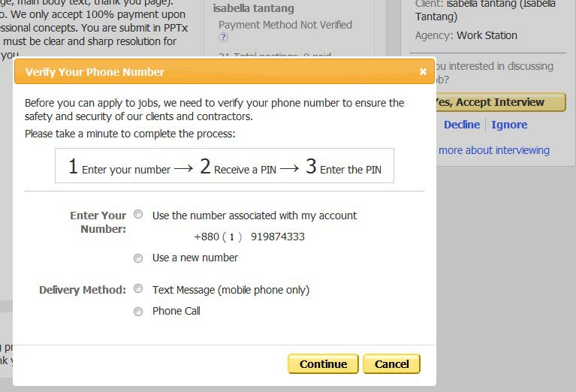Choose Phone Call delivery method
576x392 pixels.
[x=138, y=312]
